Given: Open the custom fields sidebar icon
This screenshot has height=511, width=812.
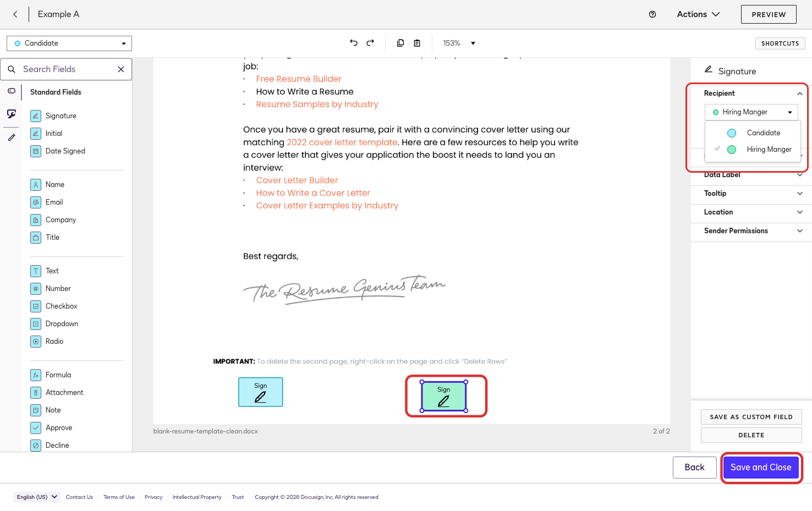Looking at the screenshot, I should tap(12, 114).
